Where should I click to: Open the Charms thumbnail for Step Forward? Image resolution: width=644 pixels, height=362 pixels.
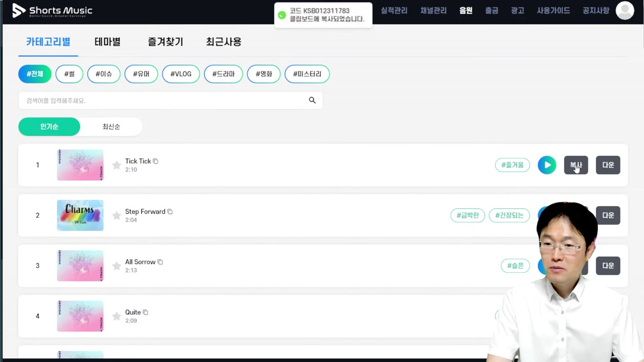click(x=80, y=215)
